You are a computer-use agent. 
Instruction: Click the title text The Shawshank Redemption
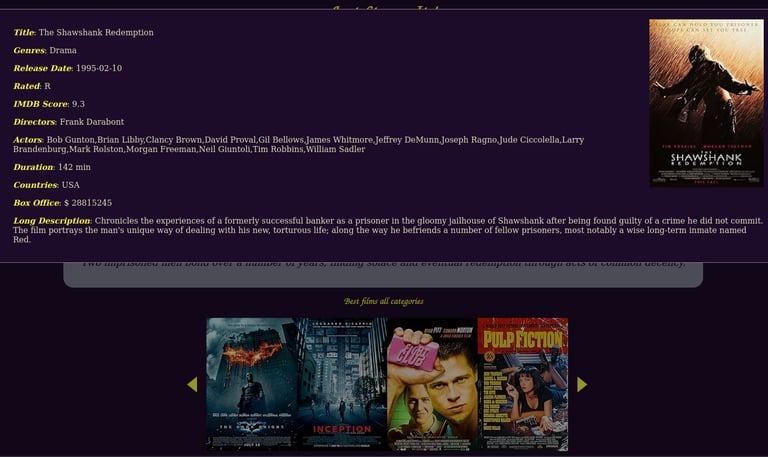point(96,32)
